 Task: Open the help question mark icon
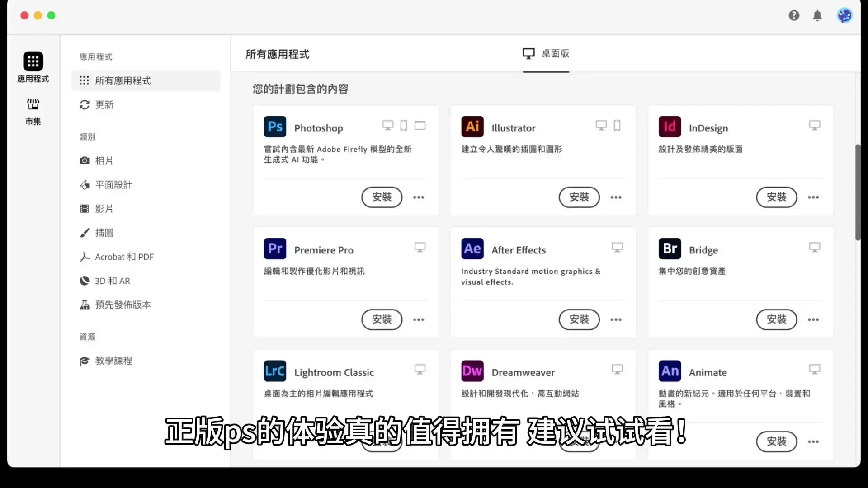coord(794,15)
